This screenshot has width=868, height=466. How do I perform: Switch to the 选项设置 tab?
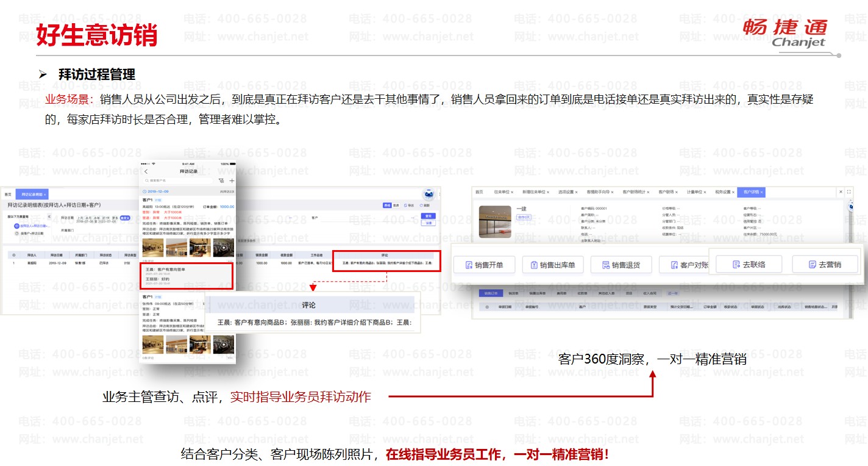(567, 192)
